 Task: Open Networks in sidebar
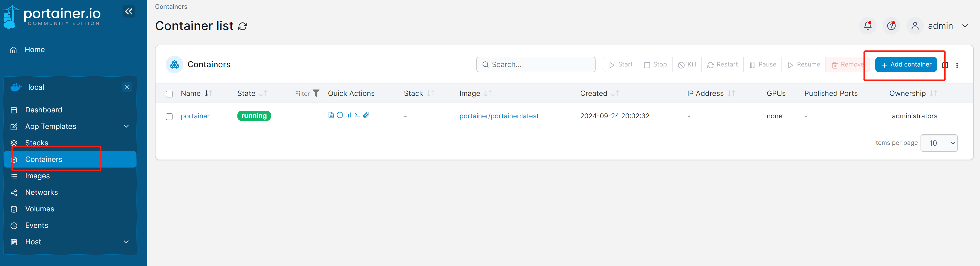tap(41, 193)
